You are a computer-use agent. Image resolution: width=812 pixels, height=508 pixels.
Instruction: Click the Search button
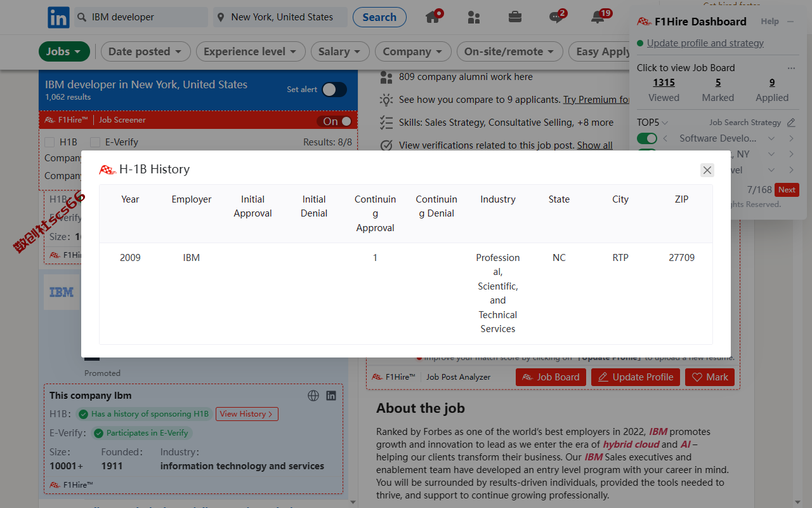pos(379,17)
